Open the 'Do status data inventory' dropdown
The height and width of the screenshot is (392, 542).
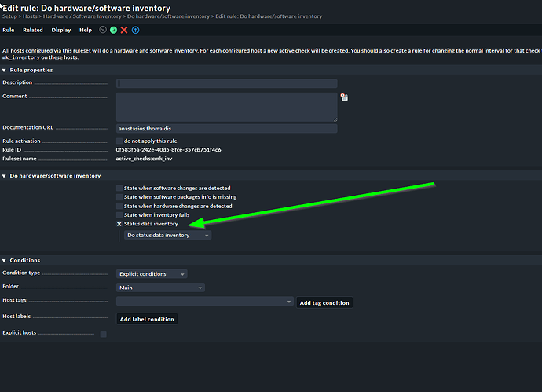pyautogui.click(x=168, y=235)
